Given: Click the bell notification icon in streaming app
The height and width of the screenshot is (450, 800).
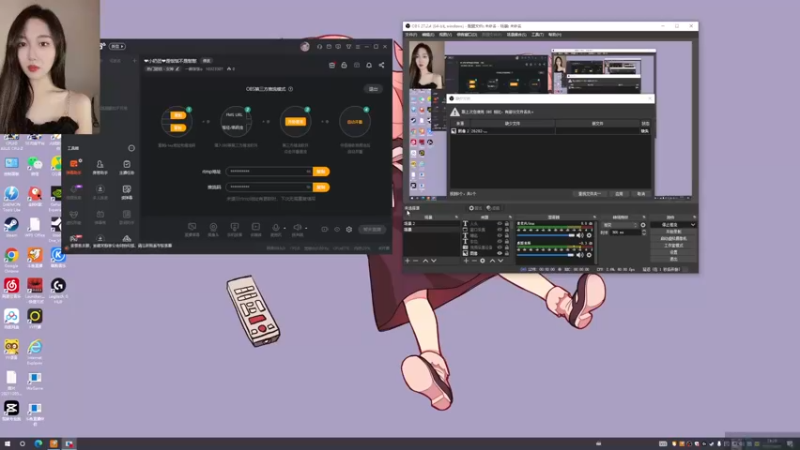Looking at the screenshot, I should click(369, 65).
